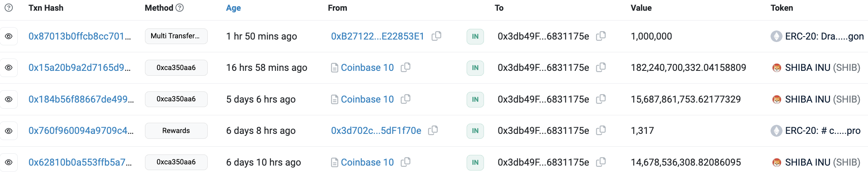Open the Coinbase 10 address, 5 days row
Image resolution: width=868 pixels, height=173 pixels.
367,99
